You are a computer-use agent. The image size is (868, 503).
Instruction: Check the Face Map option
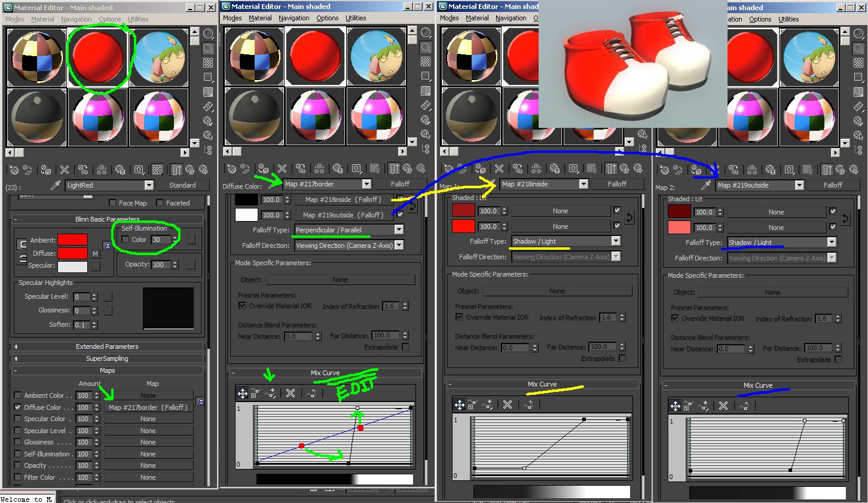coord(112,203)
